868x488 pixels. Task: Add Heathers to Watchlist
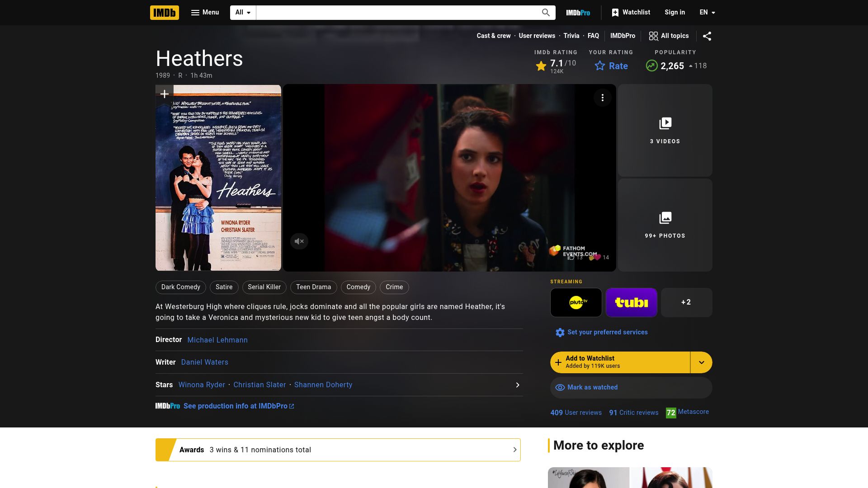(x=620, y=362)
